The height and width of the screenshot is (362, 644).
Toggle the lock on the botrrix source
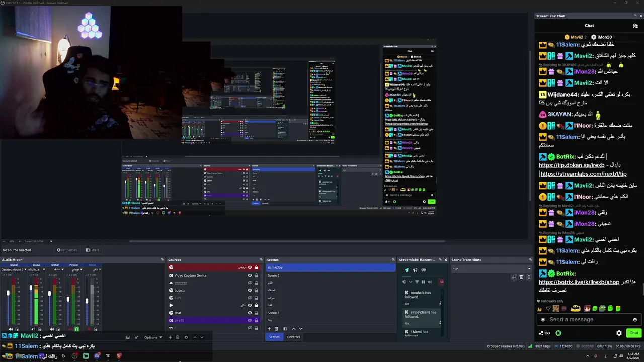click(256, 290)
